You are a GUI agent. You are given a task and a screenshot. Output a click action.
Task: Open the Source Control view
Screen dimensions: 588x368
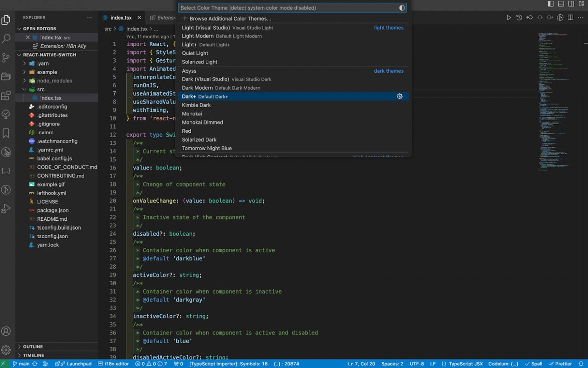(6, 57)
